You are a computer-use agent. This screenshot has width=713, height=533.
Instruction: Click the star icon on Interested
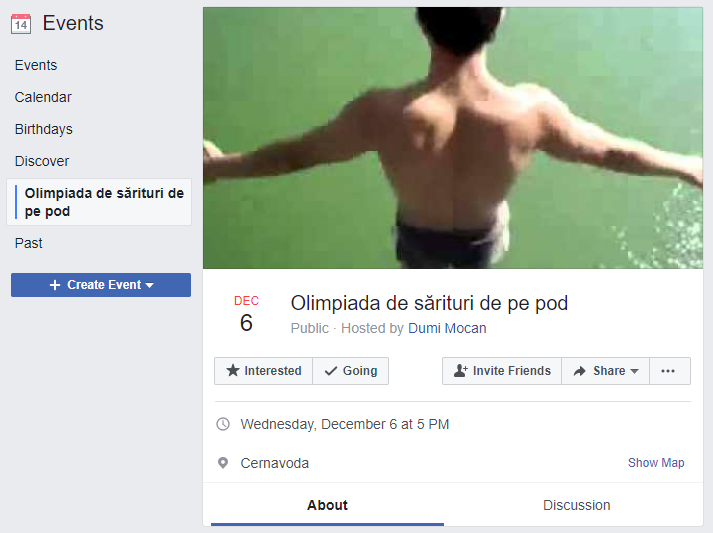pos(233,371)
